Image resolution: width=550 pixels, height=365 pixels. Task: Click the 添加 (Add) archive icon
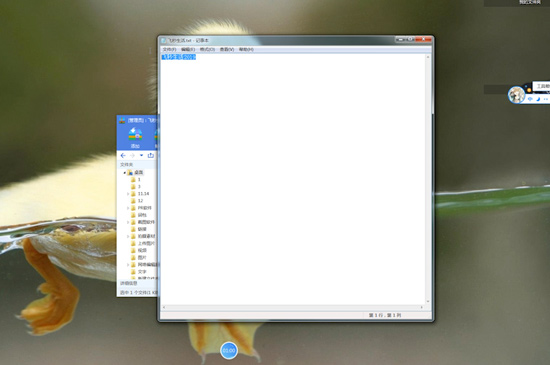click(x=135, y=137)
